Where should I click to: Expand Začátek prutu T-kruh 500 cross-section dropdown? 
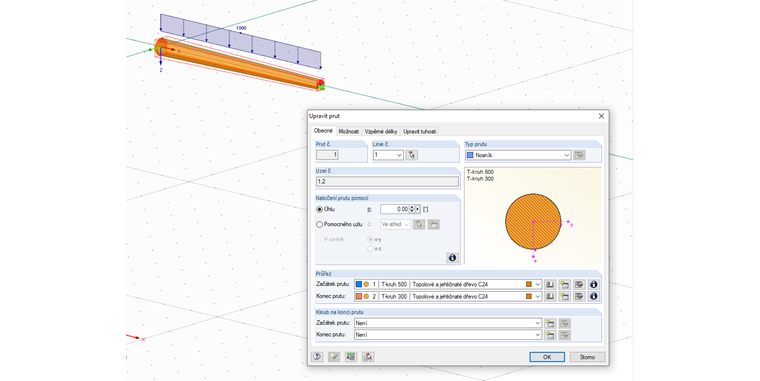[x=538, y=285]
